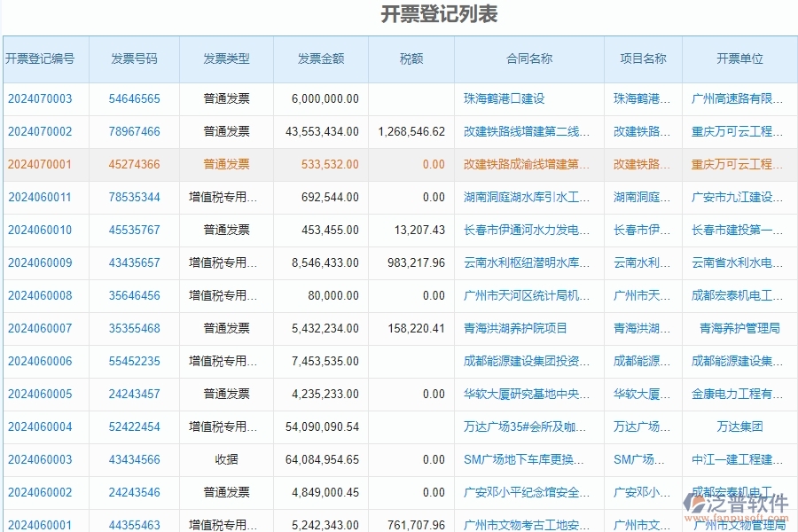Screen dimensions: 798x532
Task: Open billing unit 青海养护管理局
Action: coord(740,328)
